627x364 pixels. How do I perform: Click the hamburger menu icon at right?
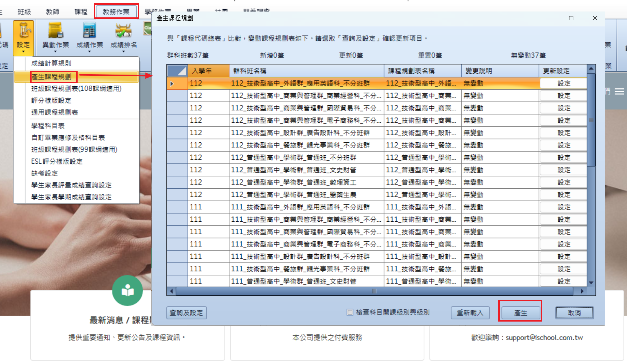619,92
